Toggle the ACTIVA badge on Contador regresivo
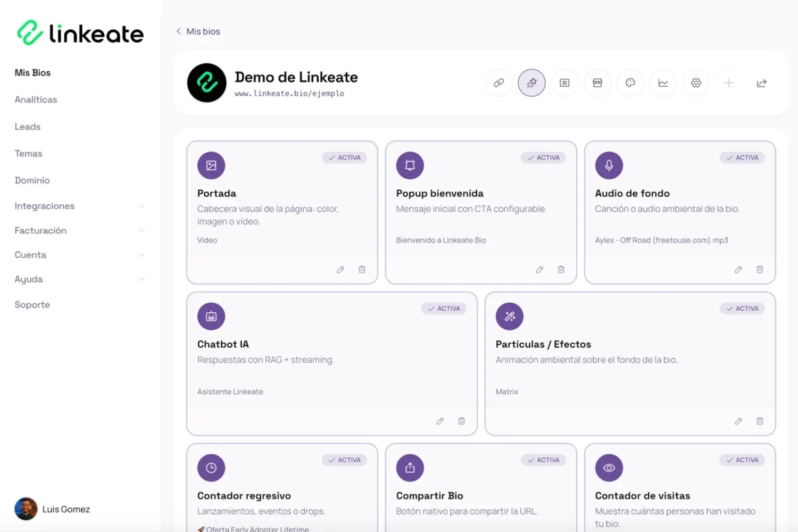 [x=344, y=460]
